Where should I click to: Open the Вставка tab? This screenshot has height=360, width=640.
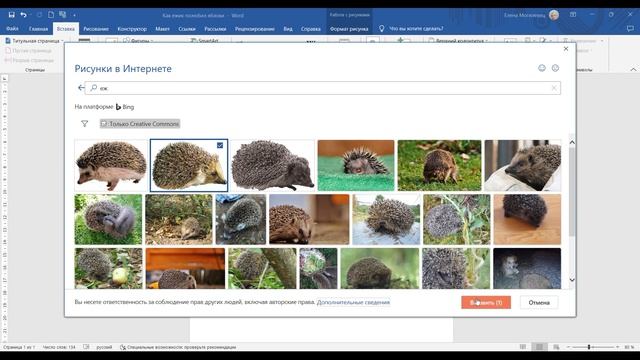(x=66, y=29)
